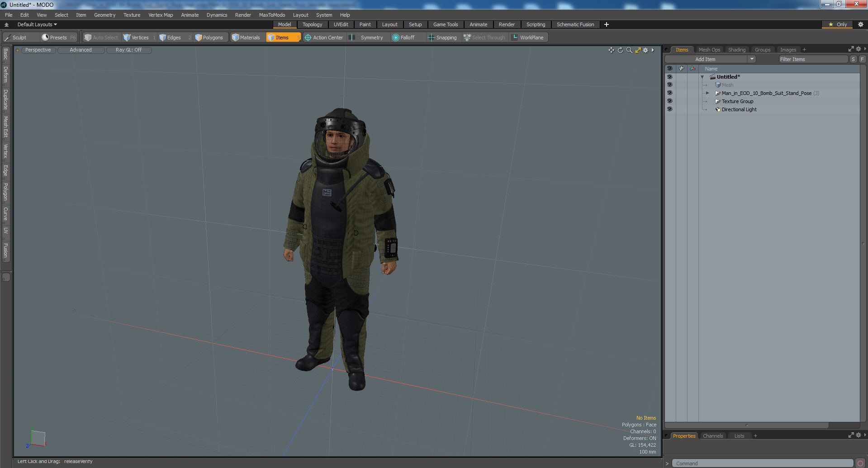
Task: Open the Perspective view type dropdown
Action: 38,50
